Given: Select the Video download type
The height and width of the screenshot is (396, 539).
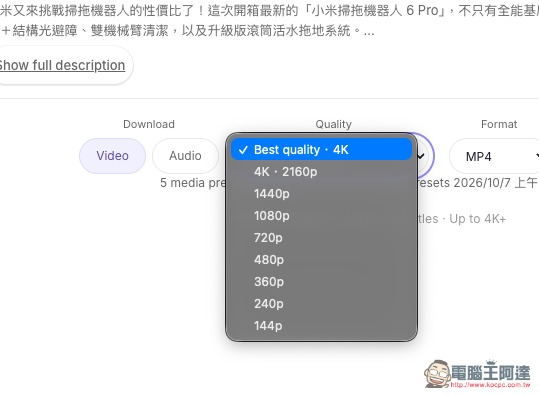Looking at the screenshot, I should 112,156.
